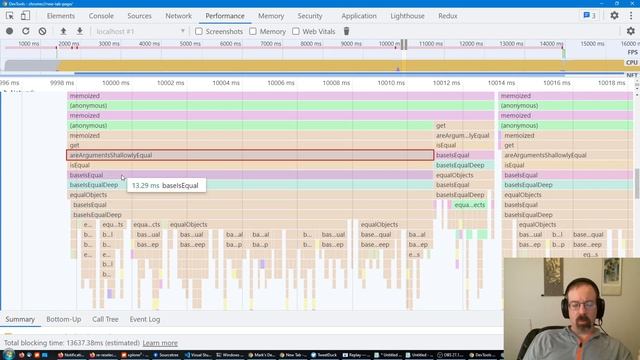This screenshot has height=360, width=640.
Task: Open the TweetDuck taskbar item
Action: [325, 355]
